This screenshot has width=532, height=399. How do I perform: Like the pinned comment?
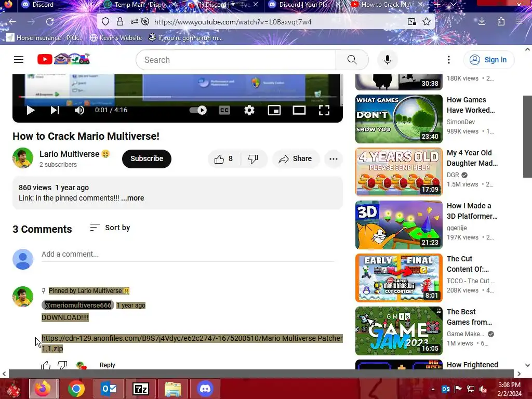[46, 365]
